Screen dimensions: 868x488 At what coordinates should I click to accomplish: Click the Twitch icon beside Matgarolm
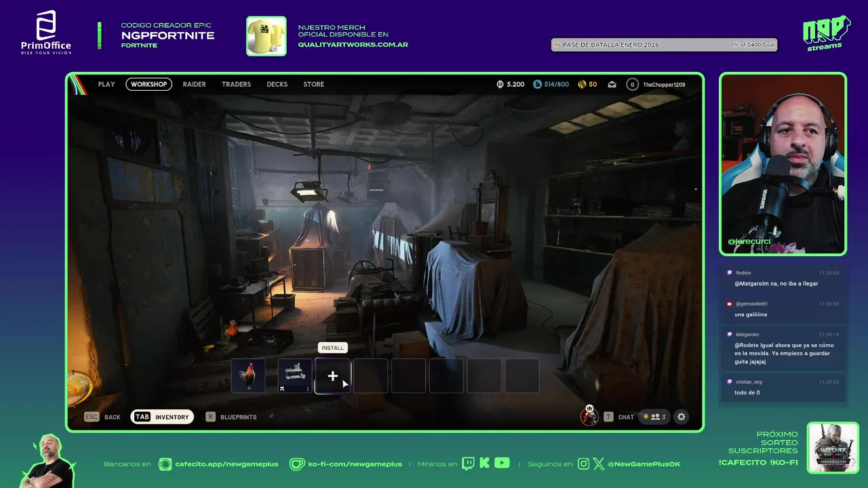[x=730, y=334]
